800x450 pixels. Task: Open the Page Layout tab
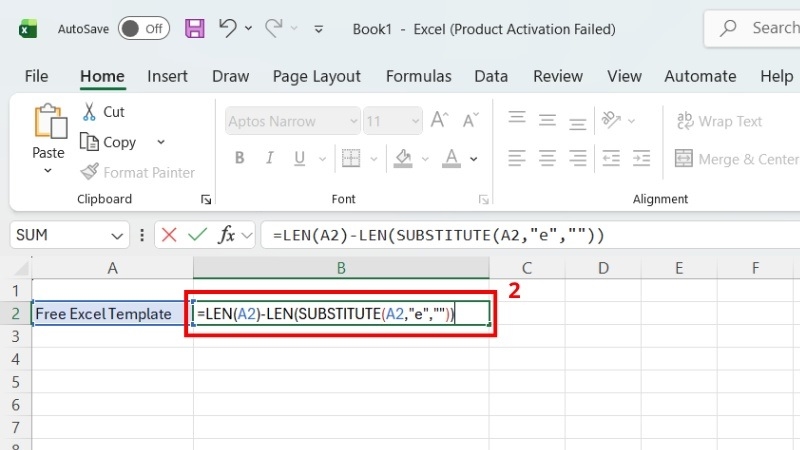point(316,77)
